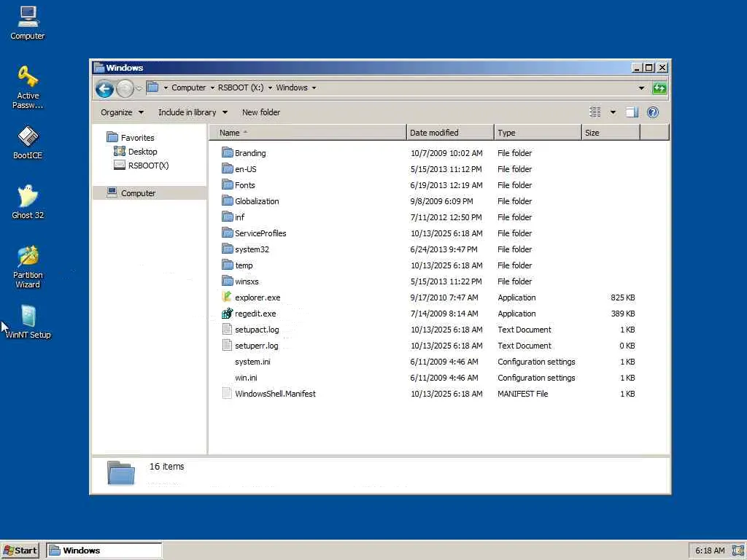Sort by the Type column header
This screenshot has height=560, width=747.
click(x=538, y=133)
